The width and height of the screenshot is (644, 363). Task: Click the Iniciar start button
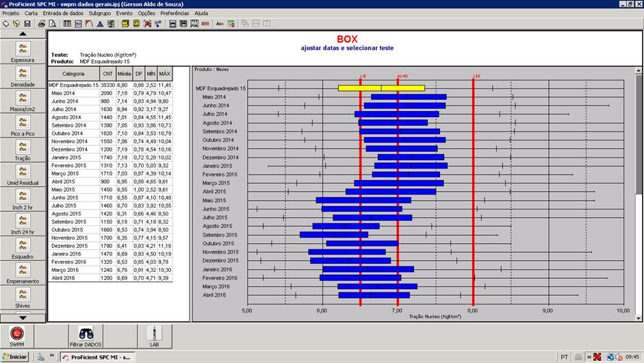tap(15, 357)
